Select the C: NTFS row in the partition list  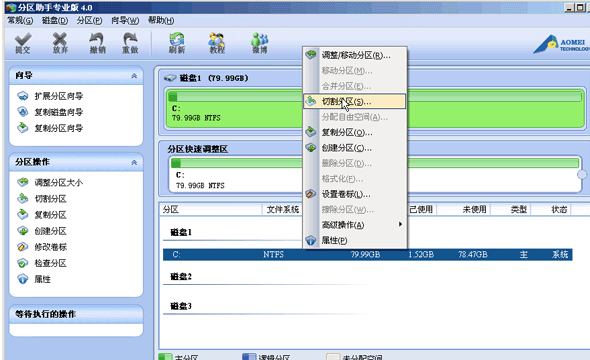pos(368,255)
